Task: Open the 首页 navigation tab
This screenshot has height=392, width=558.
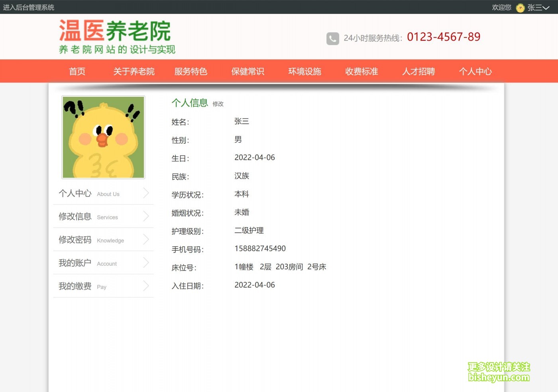Action: click(77, 71)
